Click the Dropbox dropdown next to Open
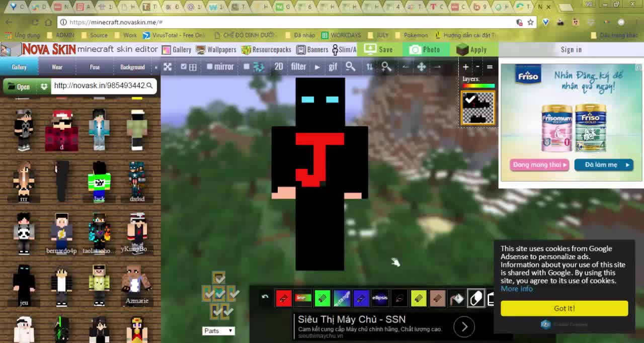This screenshot has width=644, height=343. (44, 87)
